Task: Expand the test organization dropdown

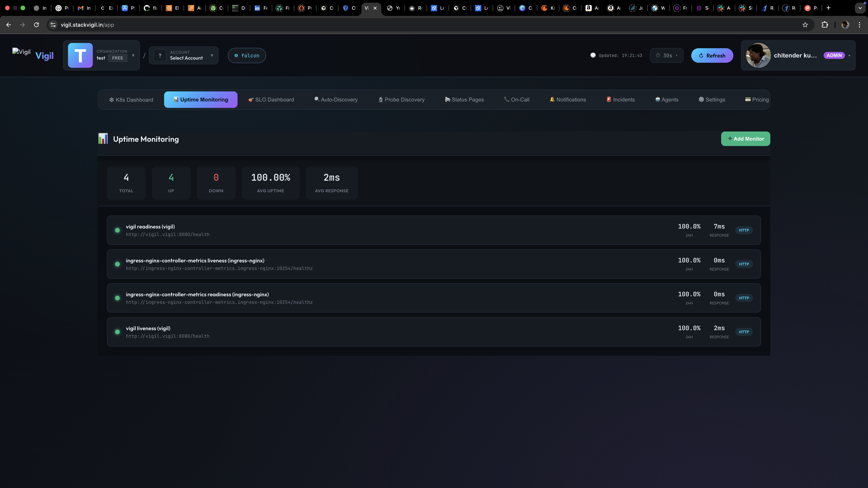Action: pyautogui.click(x=133, y=55)
